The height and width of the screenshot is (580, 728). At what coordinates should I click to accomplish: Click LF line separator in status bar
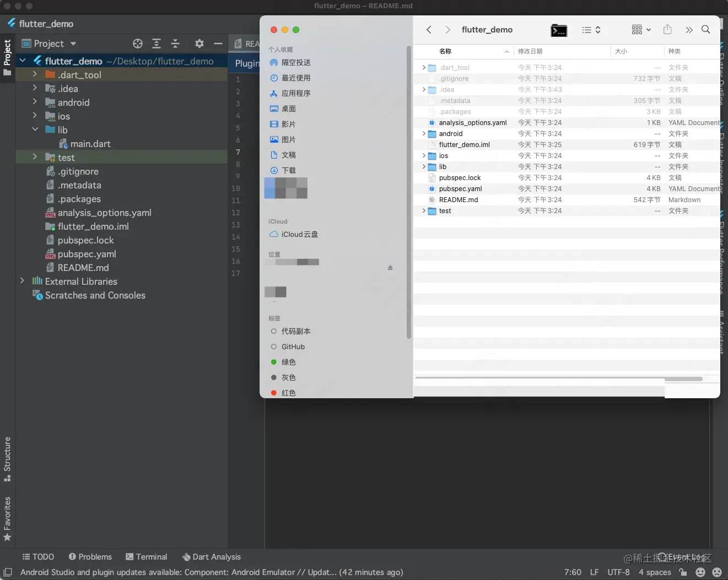point(594,572)
